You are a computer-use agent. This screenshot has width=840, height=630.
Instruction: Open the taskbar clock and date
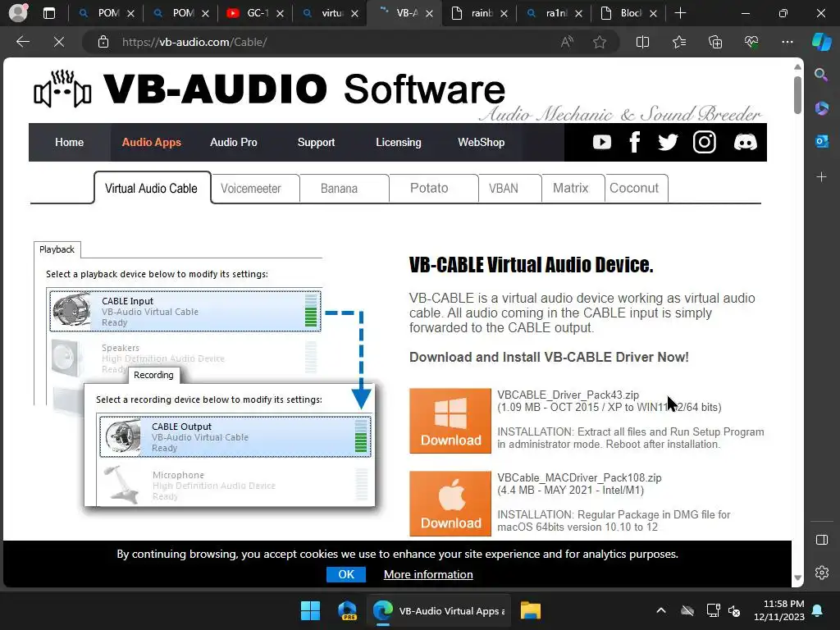pyautogui.click(x=779, y=610)
